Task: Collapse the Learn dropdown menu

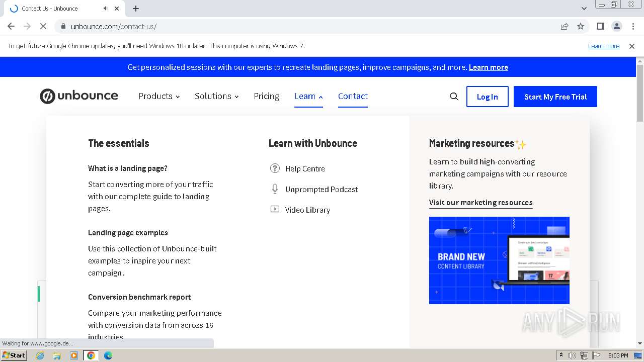Action: point(308,96)
